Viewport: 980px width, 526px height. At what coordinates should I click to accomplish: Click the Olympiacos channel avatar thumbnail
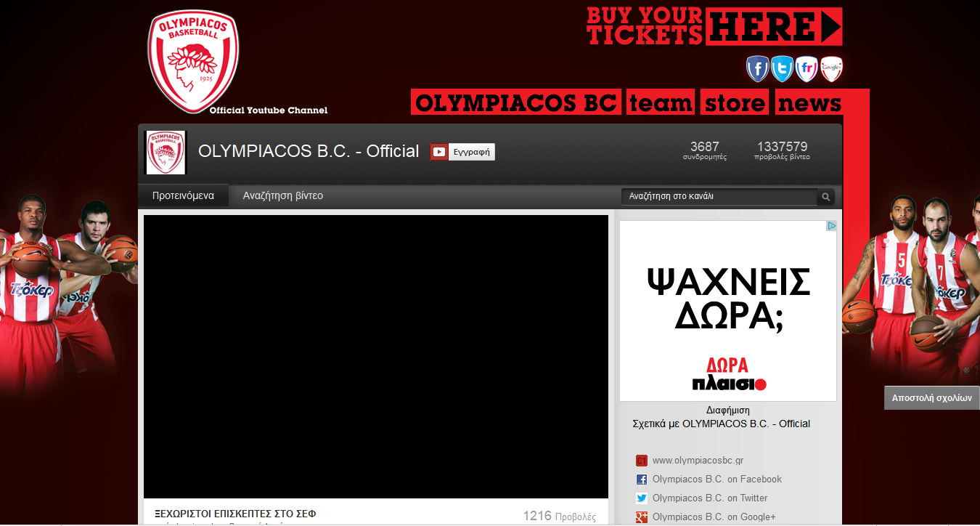(166, 153)
